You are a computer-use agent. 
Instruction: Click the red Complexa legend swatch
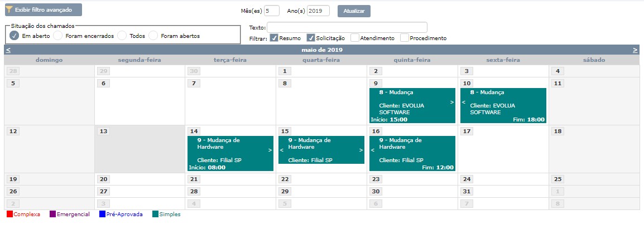9,214
